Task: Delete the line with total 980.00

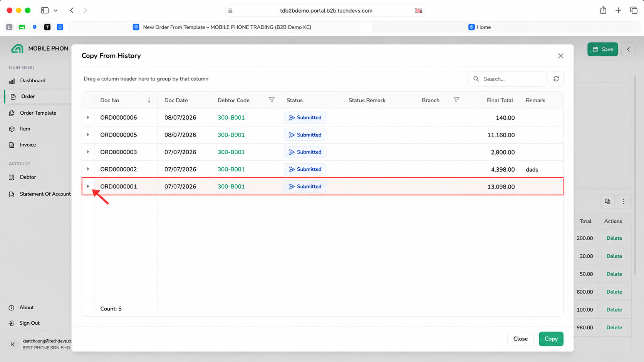Action: 614,327
